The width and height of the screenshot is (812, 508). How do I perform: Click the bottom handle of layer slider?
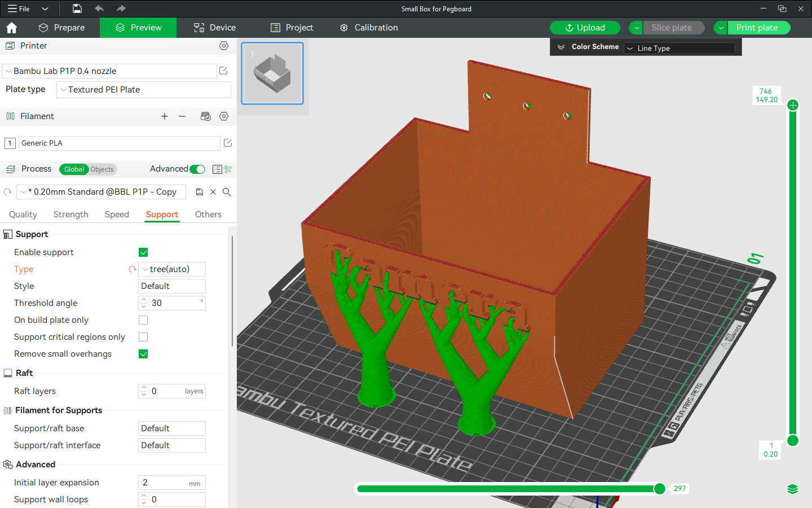793,440
